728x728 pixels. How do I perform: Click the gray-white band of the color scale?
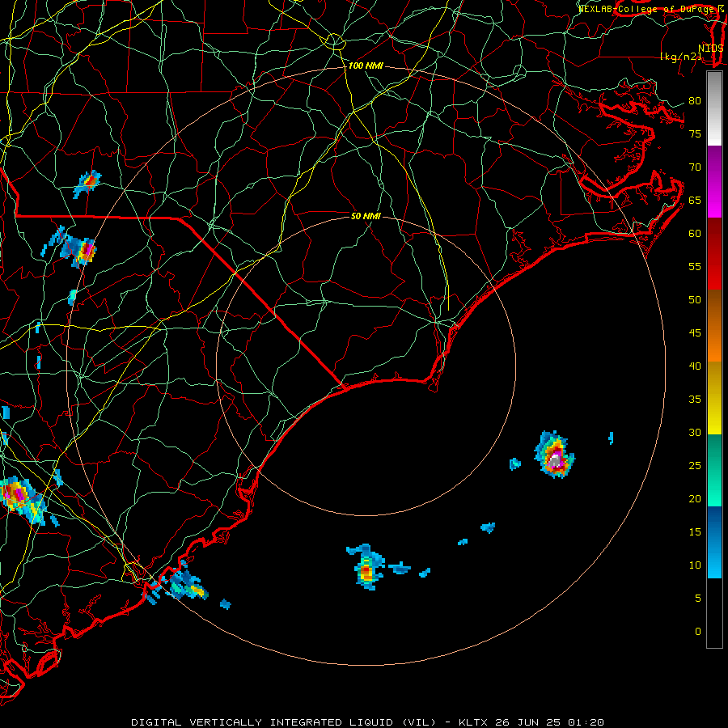[714, 108]
